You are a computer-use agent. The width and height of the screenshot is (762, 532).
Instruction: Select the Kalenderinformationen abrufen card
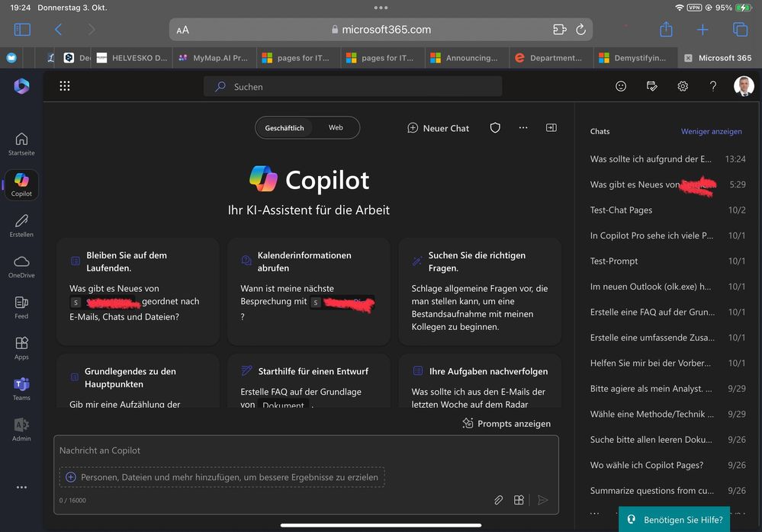(x=309, y=291)
